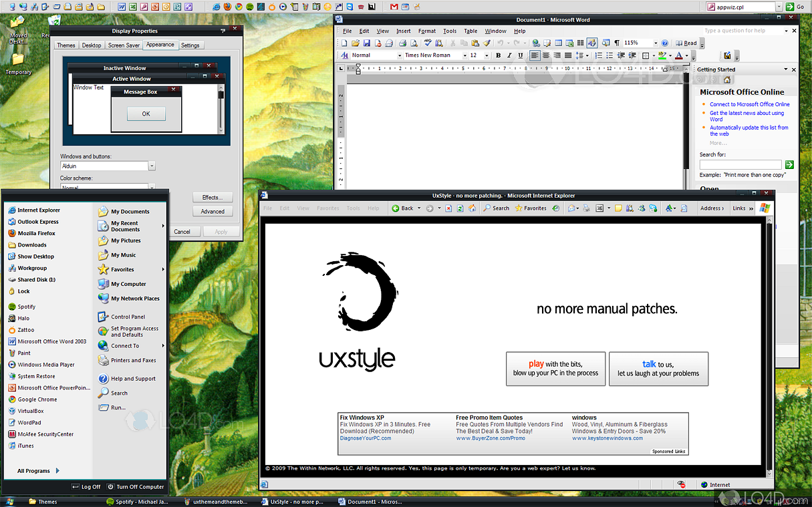
Task: Click the Print icon in Word toolbar
Action: click(x=402, y=43)
